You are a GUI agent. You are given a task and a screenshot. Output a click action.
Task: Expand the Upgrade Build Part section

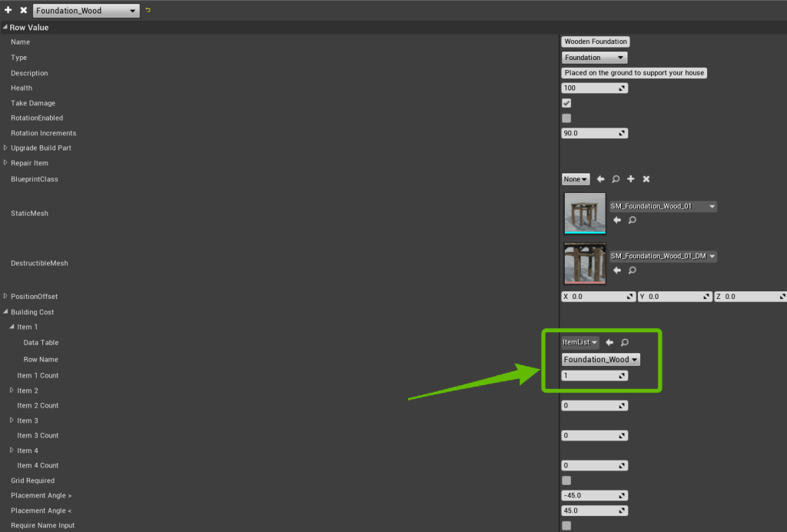point(5,148)
